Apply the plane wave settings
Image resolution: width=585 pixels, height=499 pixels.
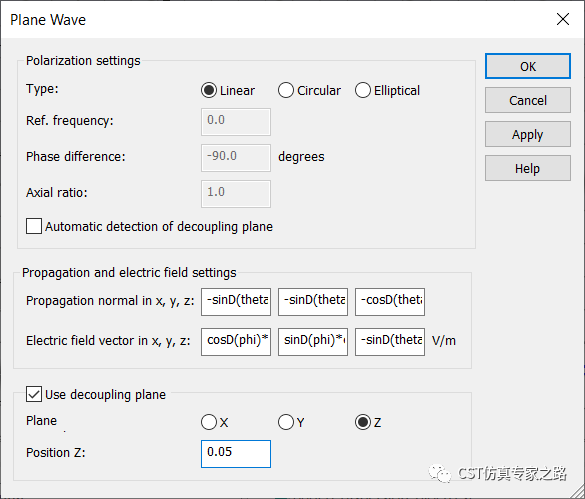528,134
